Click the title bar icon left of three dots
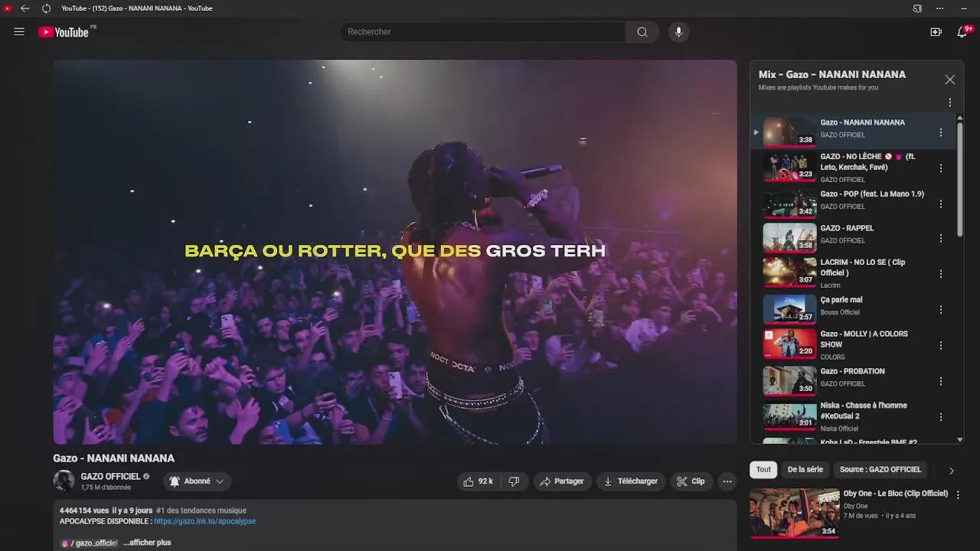The height and width of the screenshot is (551, 980). click(917, 8)
